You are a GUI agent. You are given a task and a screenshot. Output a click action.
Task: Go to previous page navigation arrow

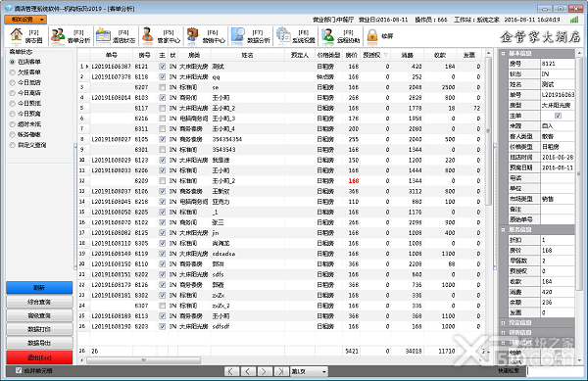coord(247,371)
